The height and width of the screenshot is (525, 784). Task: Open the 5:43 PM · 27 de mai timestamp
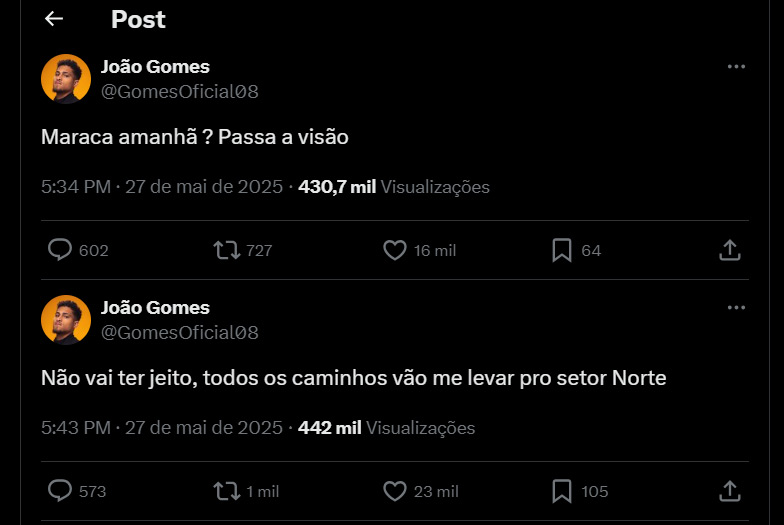pos(162,428)
